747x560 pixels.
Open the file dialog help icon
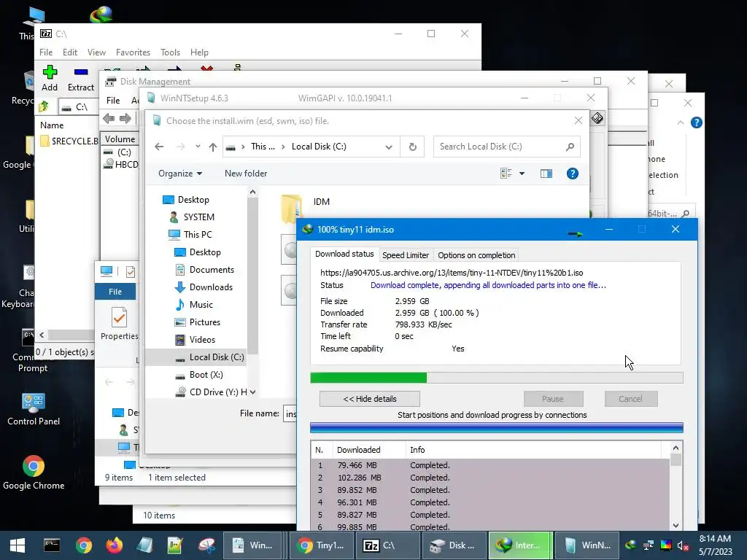coord(572,174)
